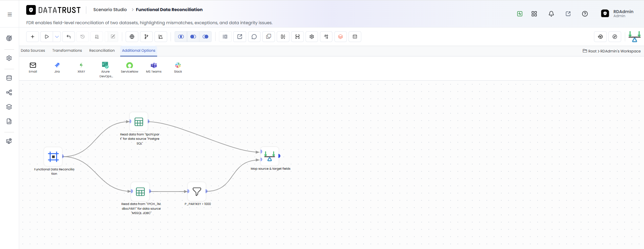Select the third join-type toggle
This screenshot has width=644, height=249.
[x=205, y=37]
